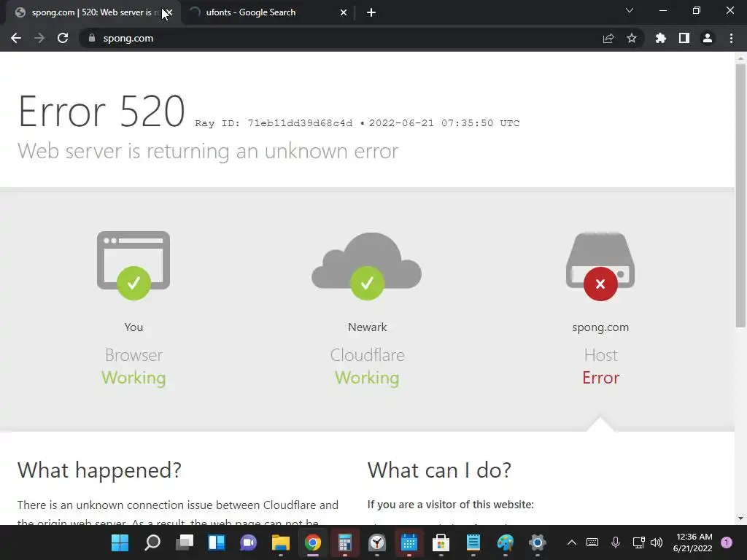Go back using the browser back arrow

[x=16, y=38]
